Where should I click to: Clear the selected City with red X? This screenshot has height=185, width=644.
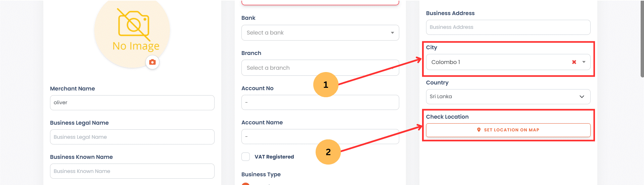(x=574, y=62)
